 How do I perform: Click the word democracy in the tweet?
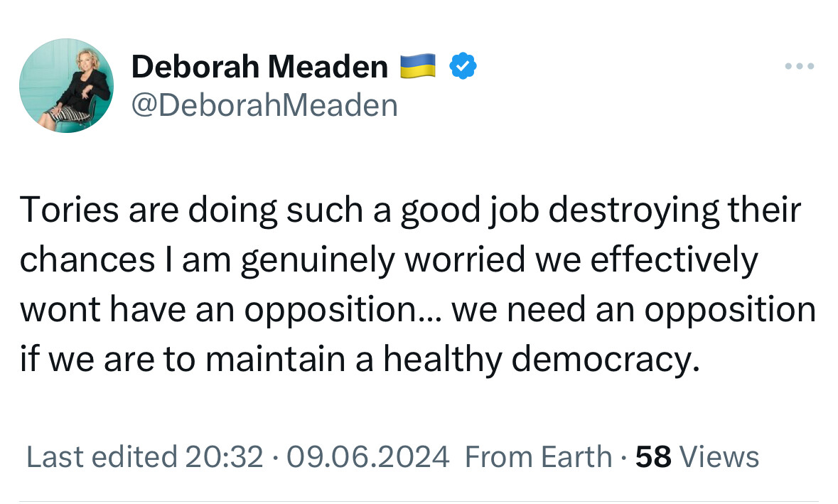[x=601, y=360]
